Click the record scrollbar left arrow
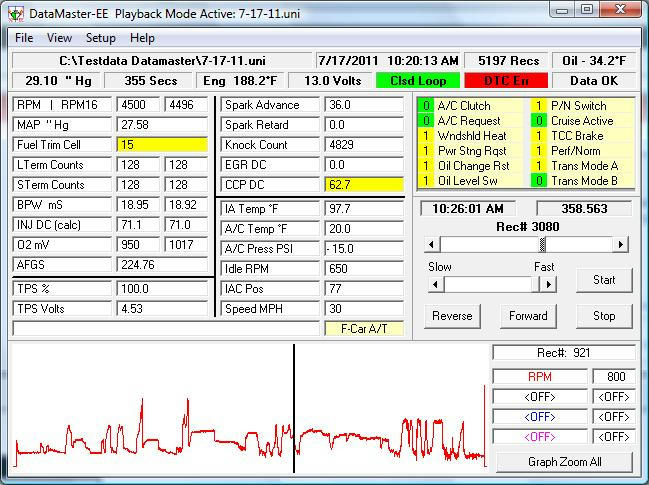Screen dimensions: 649x485 tap(432, 245)
